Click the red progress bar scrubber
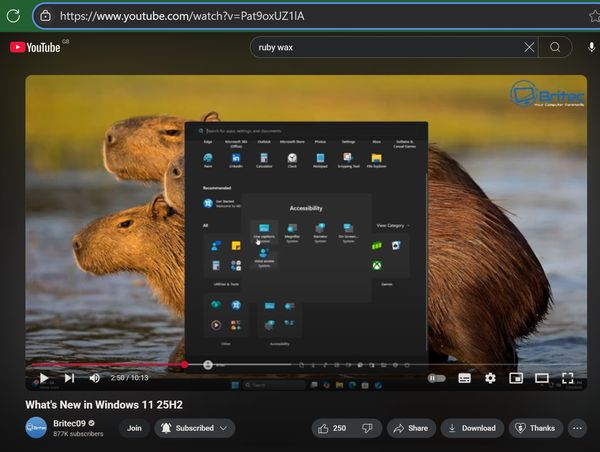The width and height of the screenshot is (600, 452). [x=185, y=365]
